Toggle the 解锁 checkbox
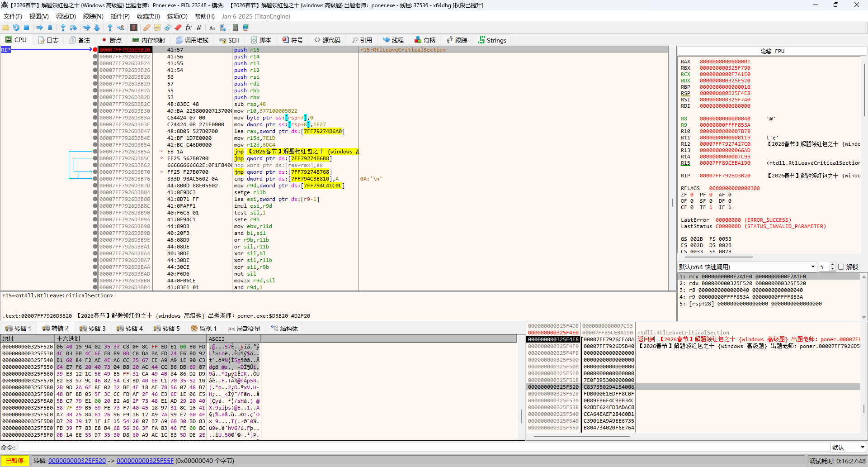 click(841, 267)
